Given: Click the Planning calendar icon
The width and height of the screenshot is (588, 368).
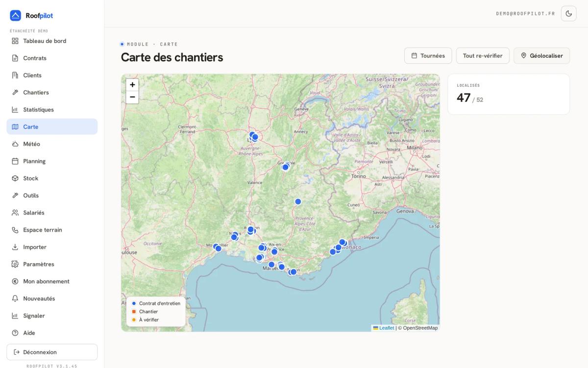Looking at the screenshot, I should [15, 161].
